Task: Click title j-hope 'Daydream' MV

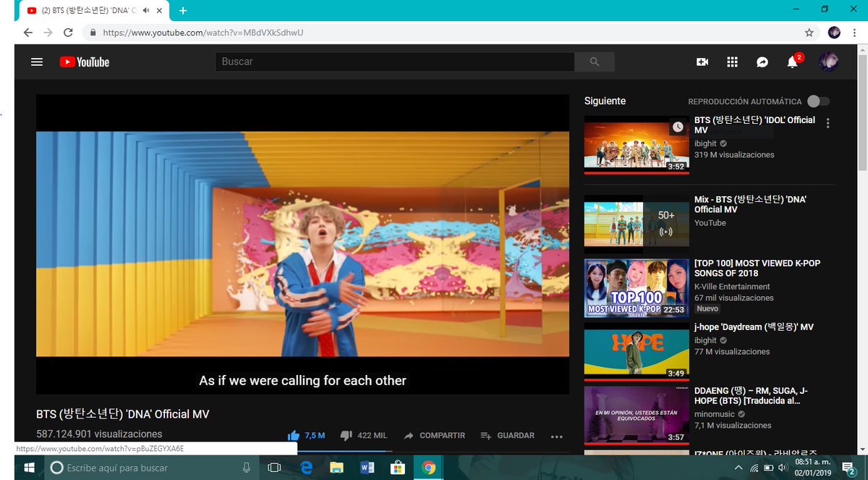Action: (754, 327)
